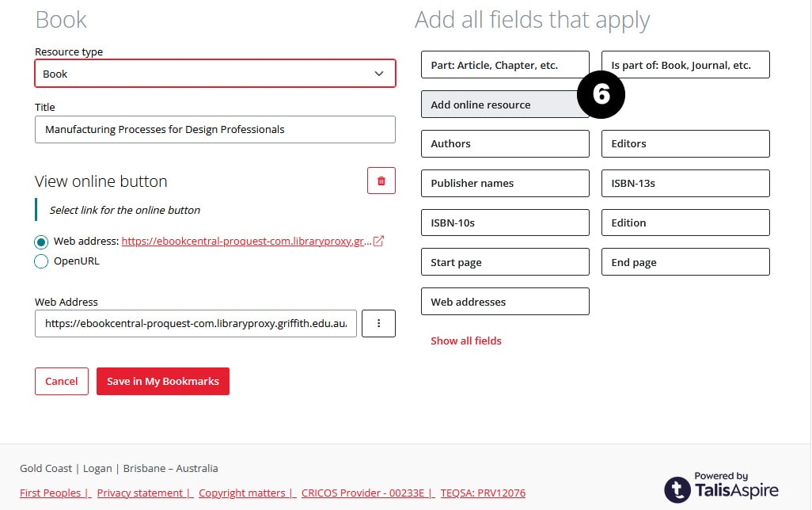Add the Part: Article, Chapter field
This screenshot has height=510, width=812.
[x=505, y=65]
